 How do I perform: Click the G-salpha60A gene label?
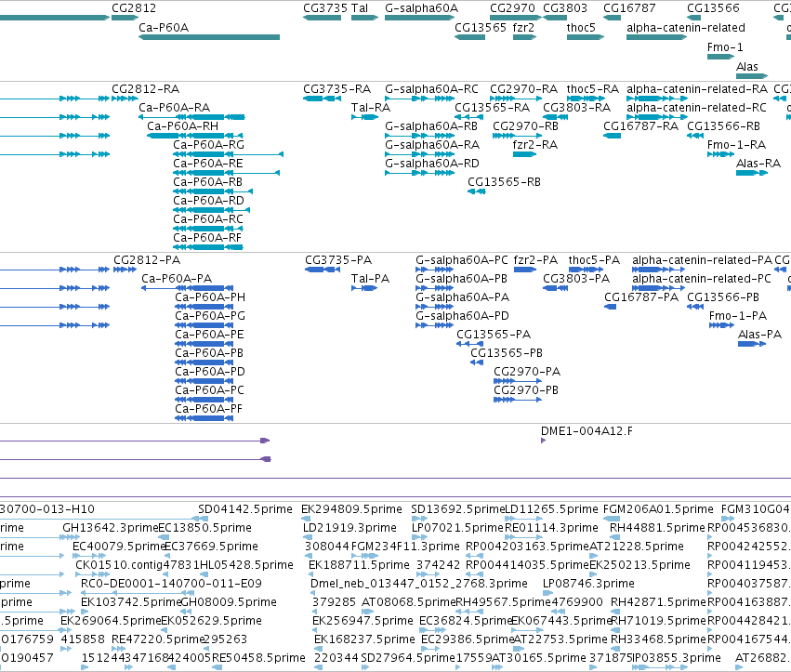(421, 8)
